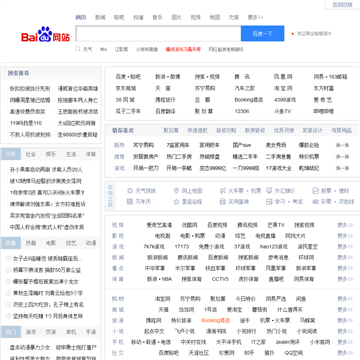Screen dimensions: 360x360
Task: Open the calendar icon for 万年历
Action: (130, 202)
